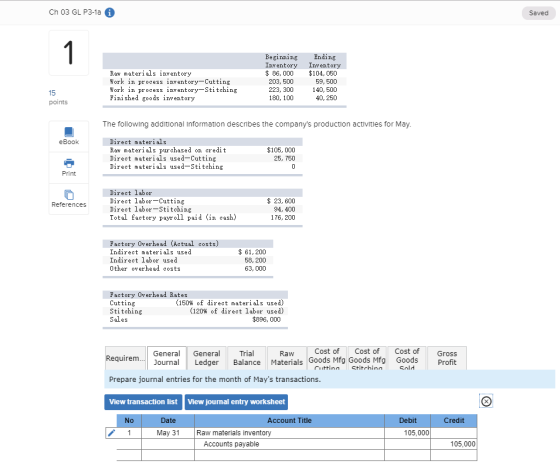
Task: Click the Print icon
Action: 69,163
